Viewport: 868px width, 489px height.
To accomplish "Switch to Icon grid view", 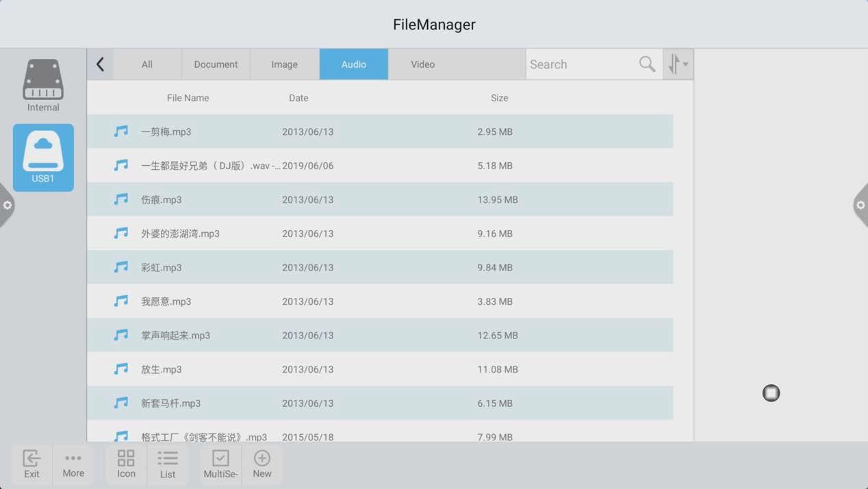I will click(x=126, y=464).
